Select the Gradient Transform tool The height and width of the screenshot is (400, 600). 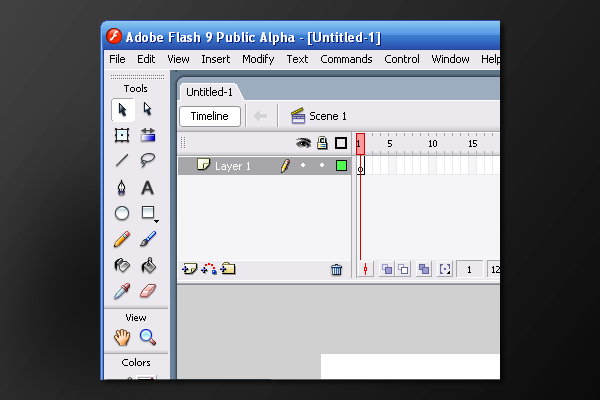pos(148,135)
